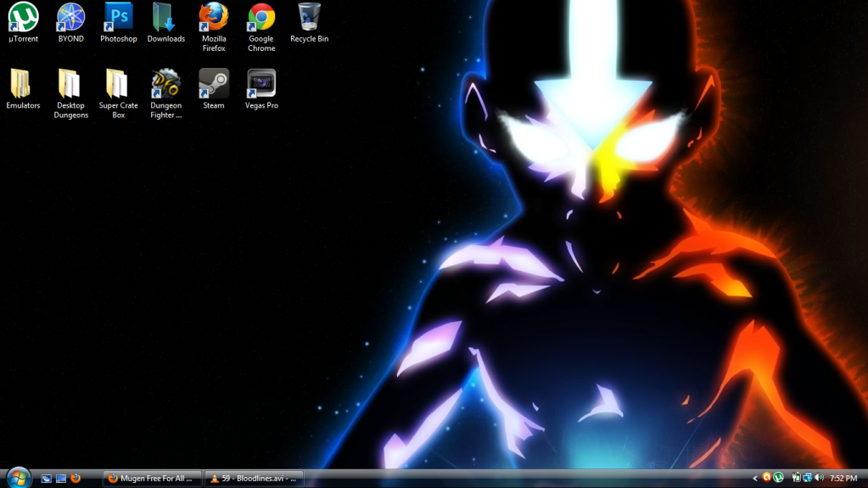Switch to 59 - Bloodlines.avi VLC taskbar window

tap(254, 478)
